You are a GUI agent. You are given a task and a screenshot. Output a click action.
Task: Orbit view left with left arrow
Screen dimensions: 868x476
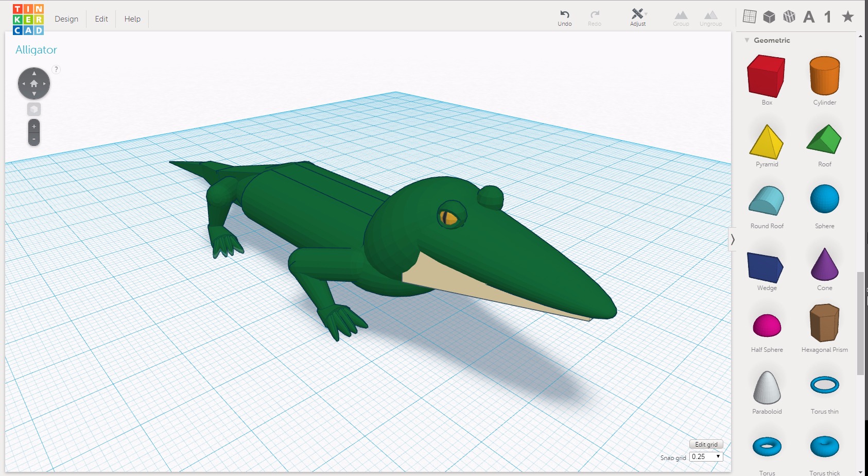click(x=23, y=83)
